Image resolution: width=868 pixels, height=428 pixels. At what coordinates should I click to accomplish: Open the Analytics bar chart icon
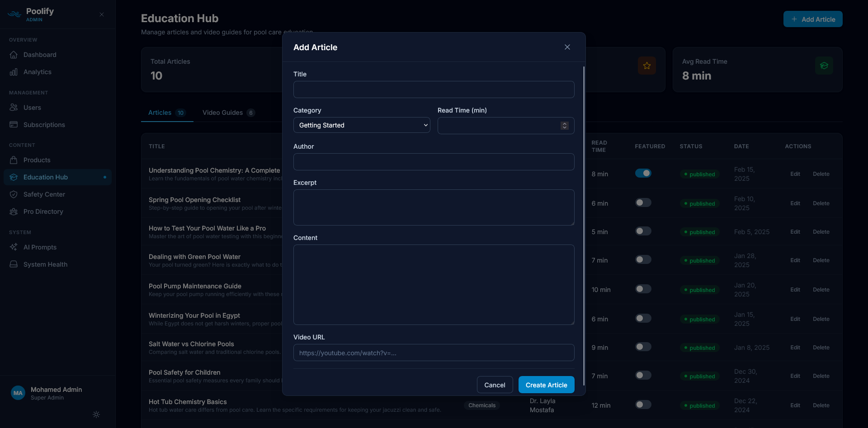pyautogui.click(x=14, y=72)
